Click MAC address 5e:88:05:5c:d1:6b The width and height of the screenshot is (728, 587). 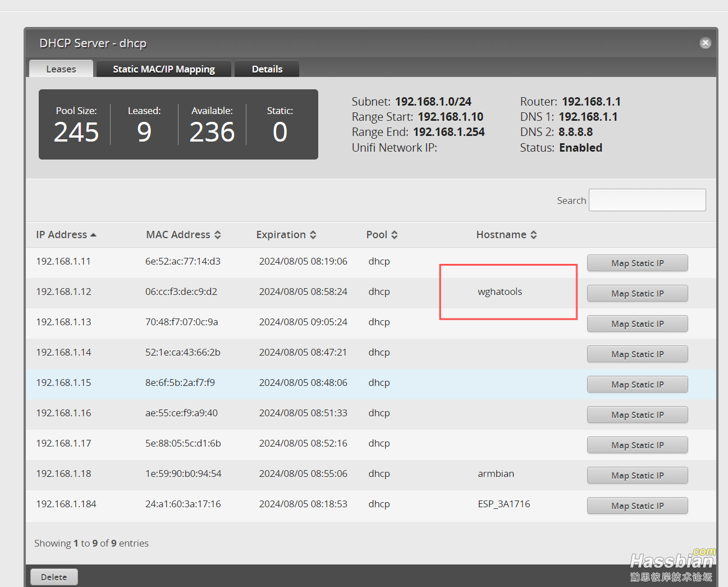click(183, 443)
